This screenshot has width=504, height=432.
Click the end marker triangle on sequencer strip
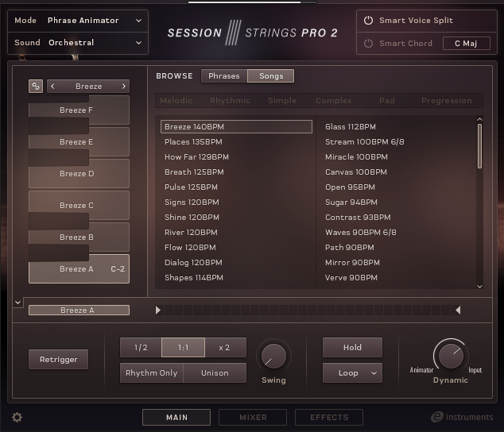point(458,310)
